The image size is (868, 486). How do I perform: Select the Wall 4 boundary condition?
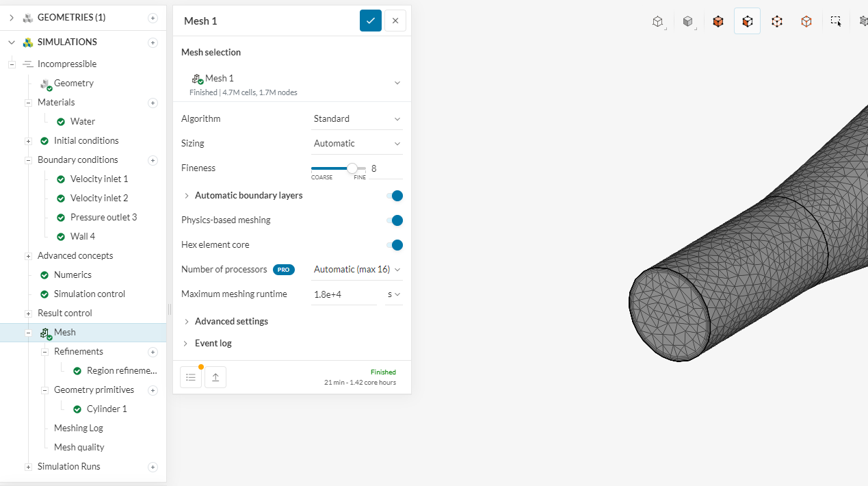(83, 235)
